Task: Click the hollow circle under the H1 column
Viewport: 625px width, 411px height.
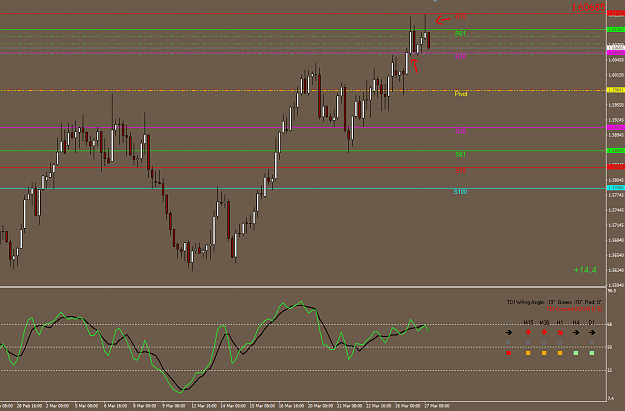Action: click(560, 342)
